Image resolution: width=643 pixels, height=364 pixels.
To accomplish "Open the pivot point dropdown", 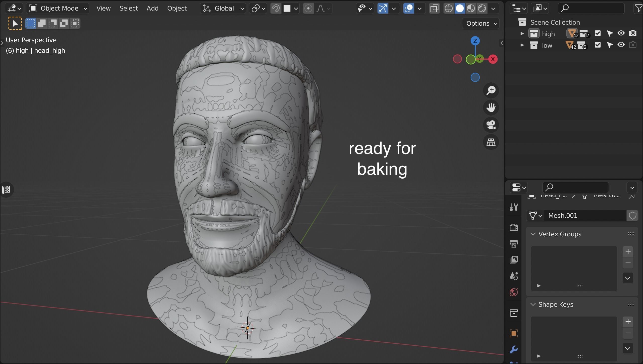I will pyautogui.click(x=258, y=9).
